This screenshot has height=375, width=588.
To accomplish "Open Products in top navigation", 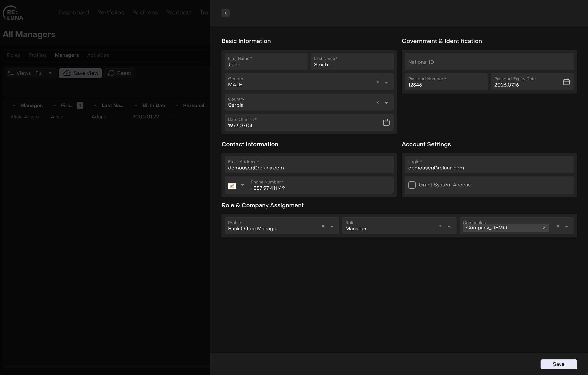I will (x=179, y=13).
